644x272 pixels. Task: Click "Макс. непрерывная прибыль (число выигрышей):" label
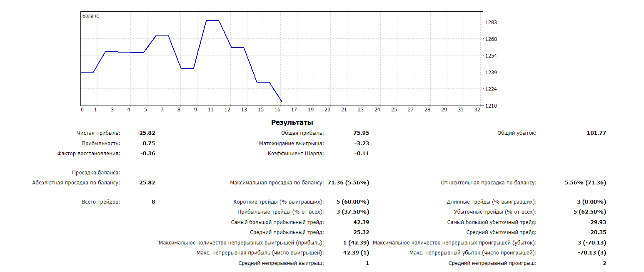point(260,252)
